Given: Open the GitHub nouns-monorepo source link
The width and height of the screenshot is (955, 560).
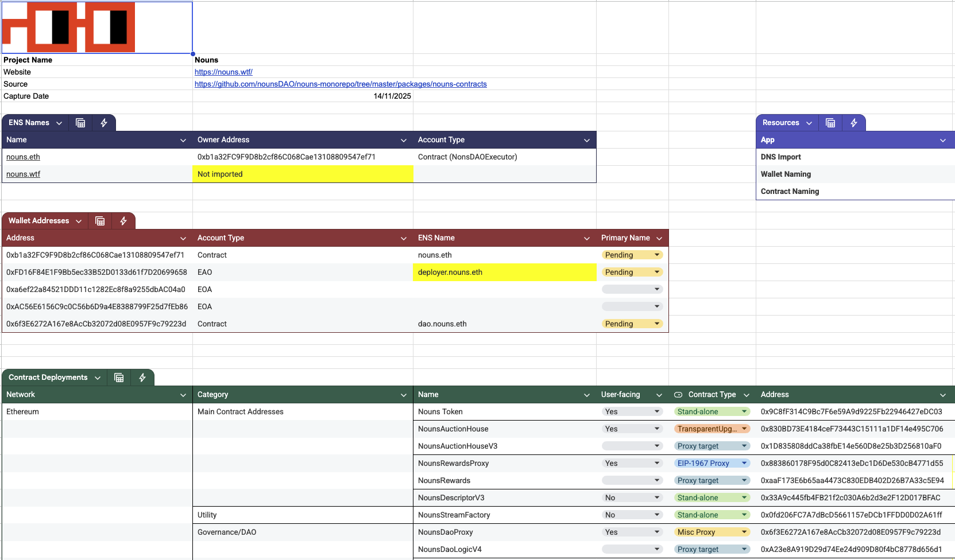Looking at the screenshot, I should click(x=341, y=84).
